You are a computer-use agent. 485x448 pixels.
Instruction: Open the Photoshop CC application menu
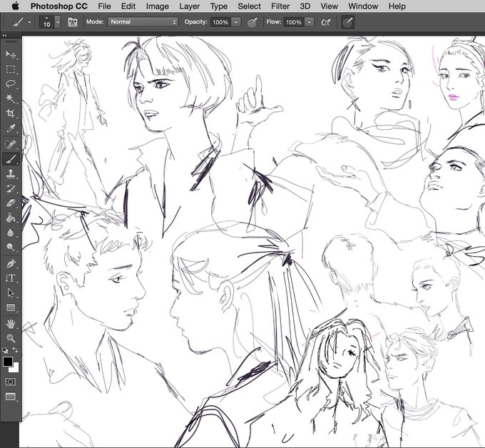(x=58, y=6)
